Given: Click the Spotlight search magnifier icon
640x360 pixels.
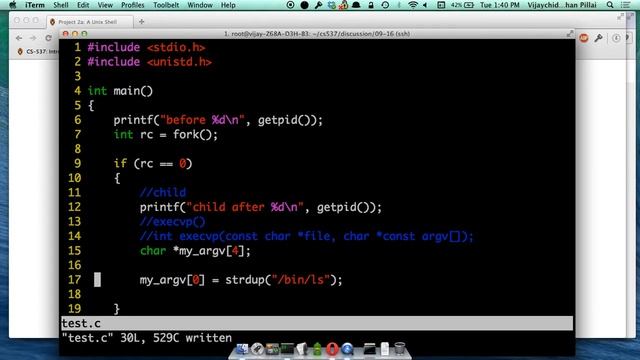Looking at the screenshot, I should [610, 5].
